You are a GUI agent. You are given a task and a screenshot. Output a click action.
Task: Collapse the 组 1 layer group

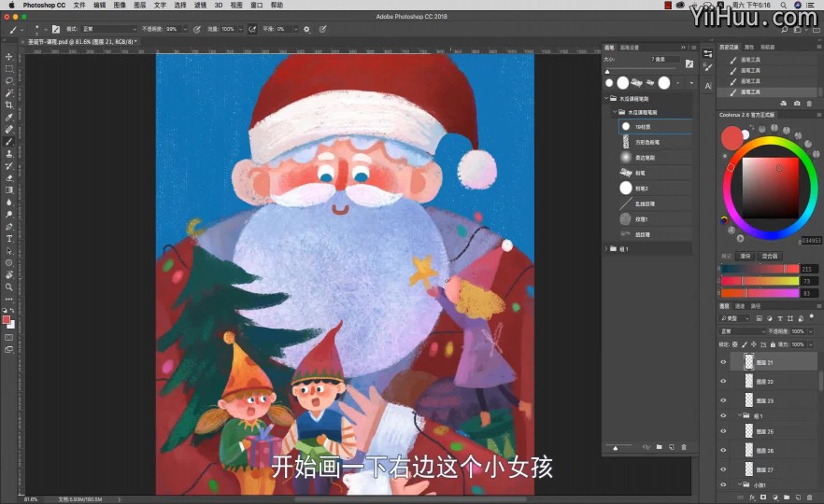tap(740, 416)
